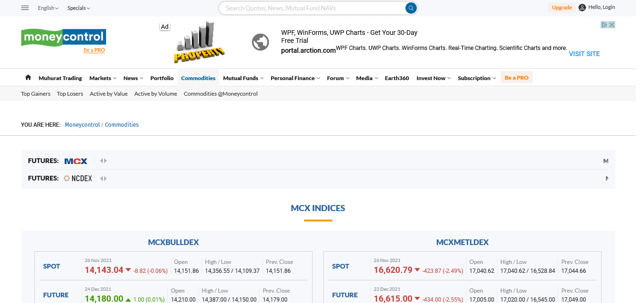This screenshot has width=644, height=303.
Task: Click the Upgrade button
Action: [561, 8]
